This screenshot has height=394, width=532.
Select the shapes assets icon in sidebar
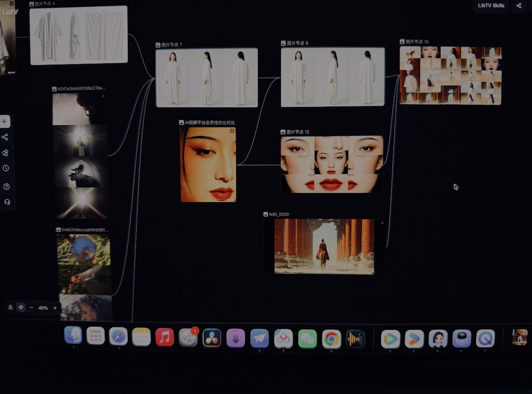point(5,153)
